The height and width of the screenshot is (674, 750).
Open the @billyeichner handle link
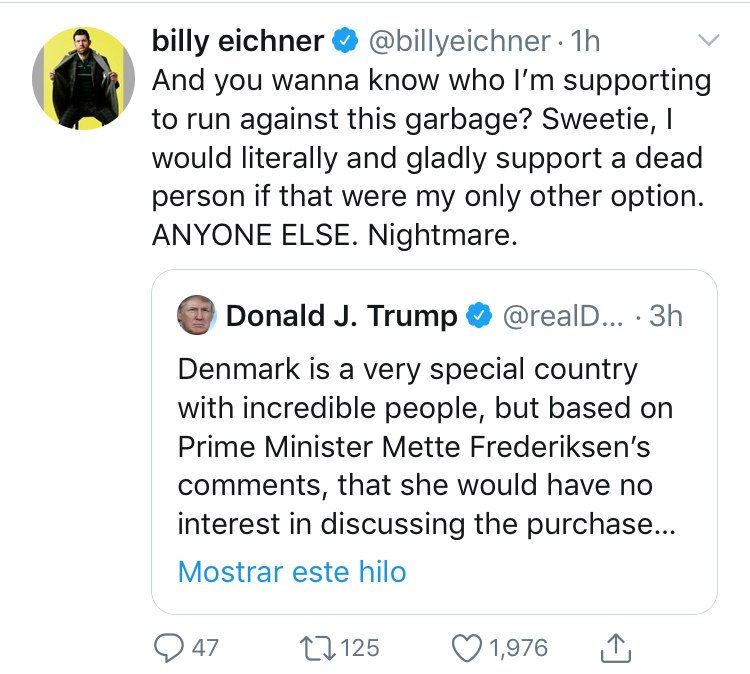[x=459, y=41]
